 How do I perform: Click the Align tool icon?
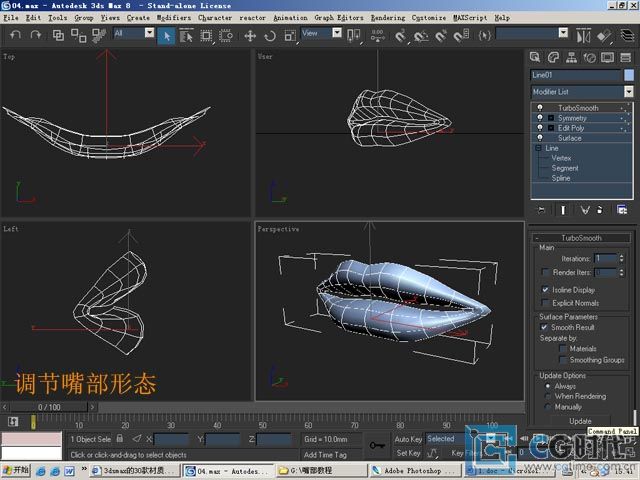point(604,36)
